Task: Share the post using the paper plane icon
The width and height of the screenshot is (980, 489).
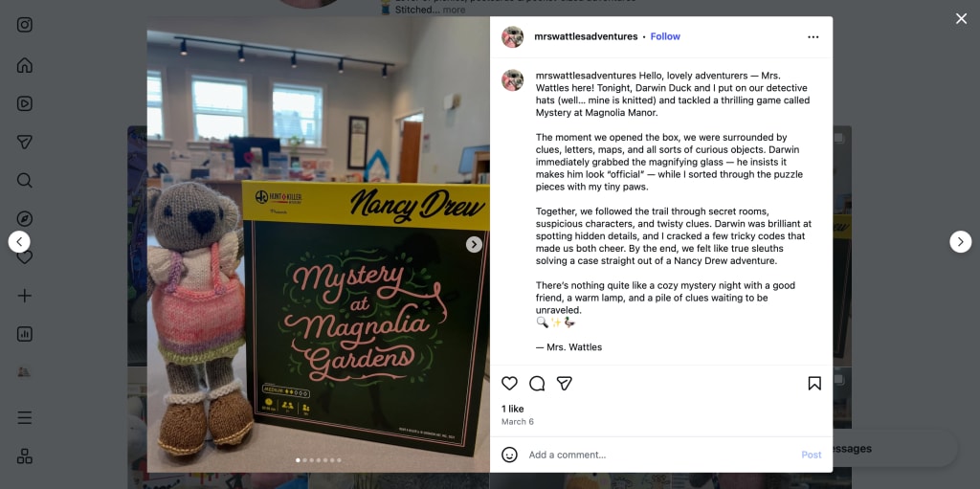Action: pos(565,384)
